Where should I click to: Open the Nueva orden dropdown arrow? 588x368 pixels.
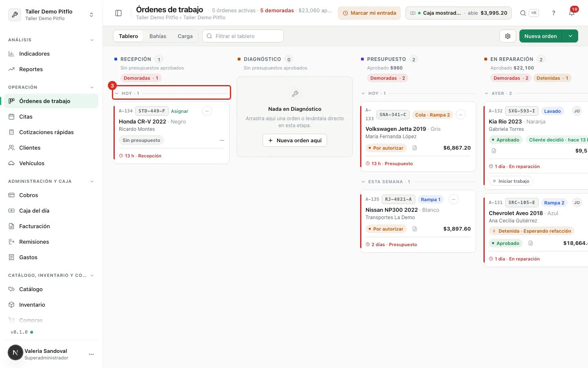pyautogui.click(x=570, y=36)
